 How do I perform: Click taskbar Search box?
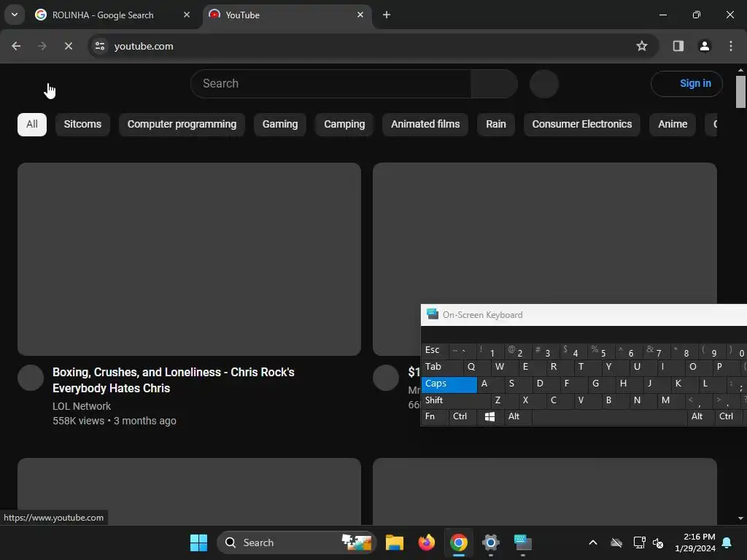click(296, 542)
